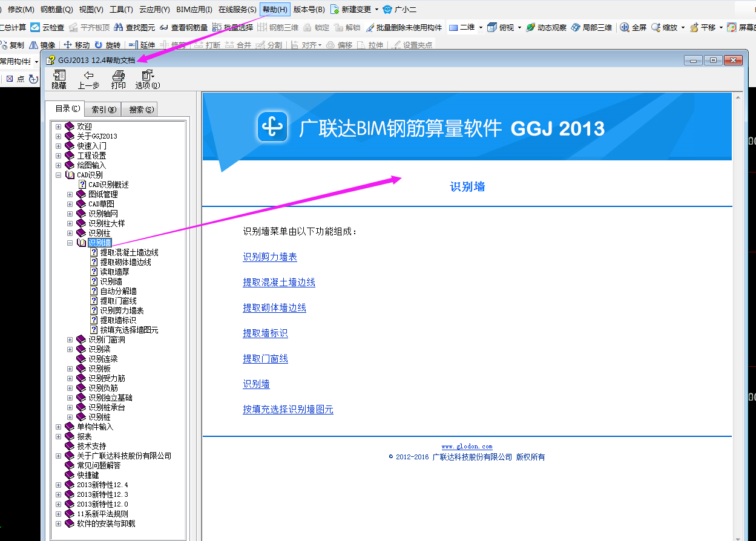Open the 二维 view mode dropdown
The image size is (756, 541).
point(481,27)
